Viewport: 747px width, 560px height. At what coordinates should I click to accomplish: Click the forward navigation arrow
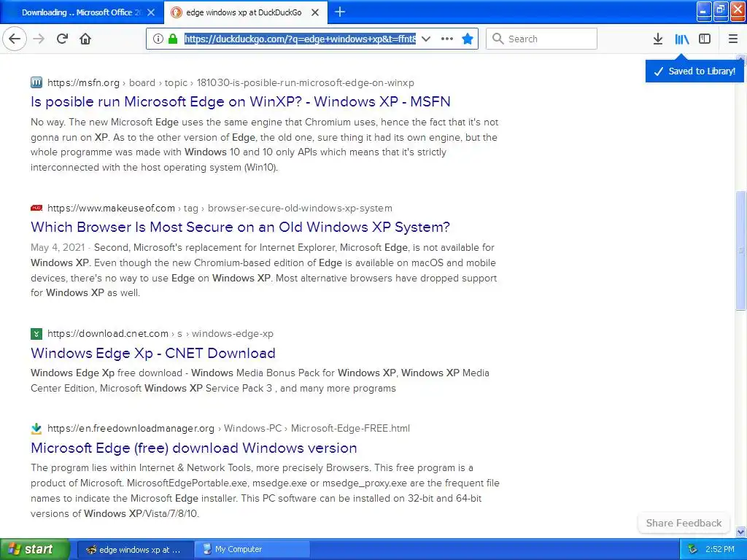pyautogui.click(x=39, y=39)
